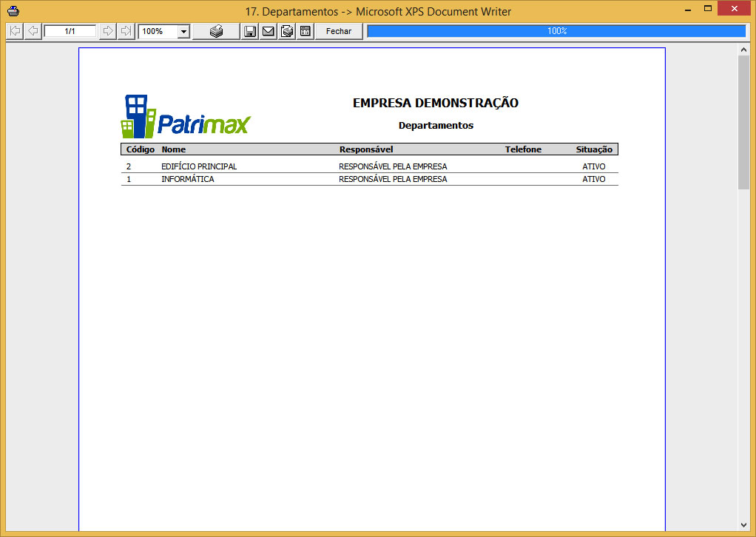
Task: Click the printer icon in the title bar
Action: (13, 10)
